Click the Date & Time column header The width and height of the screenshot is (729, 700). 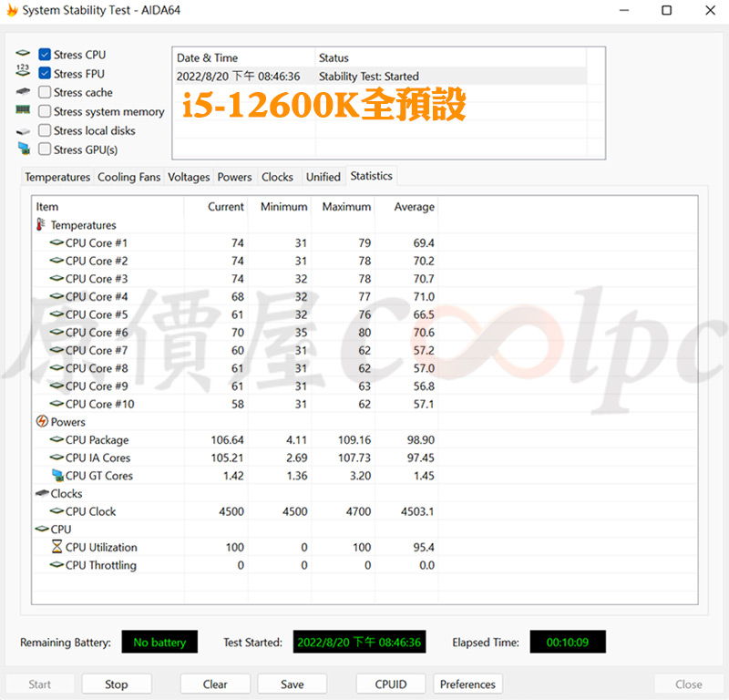[x=243, y=57]
